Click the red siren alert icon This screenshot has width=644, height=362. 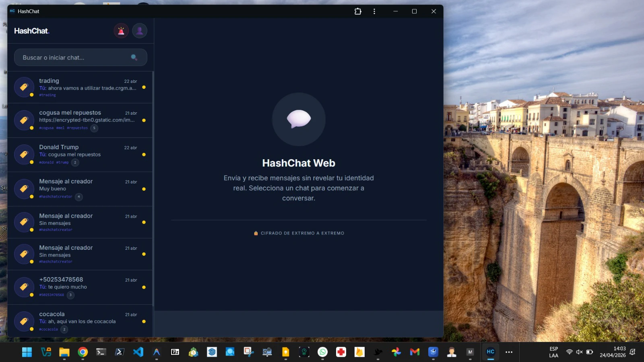(x=121, y=31)
